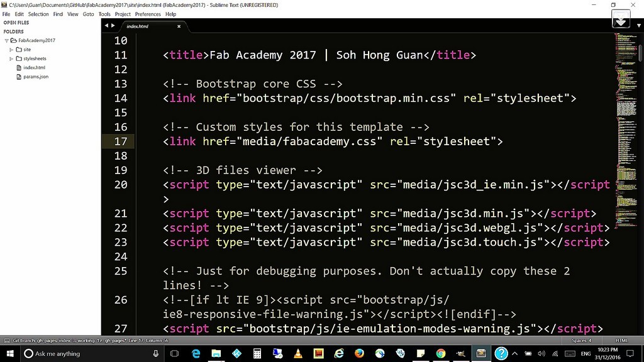Open the volume control in tray
Viewport: 644px width, 362px height.
pyautogui.click(x=541, y=353)
